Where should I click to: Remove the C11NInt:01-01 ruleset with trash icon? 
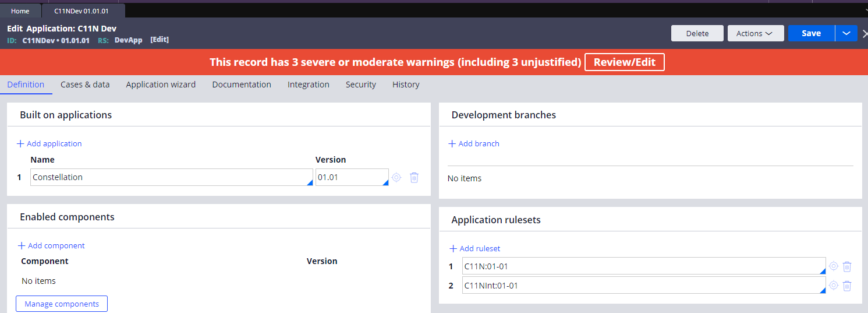point(847,286)
